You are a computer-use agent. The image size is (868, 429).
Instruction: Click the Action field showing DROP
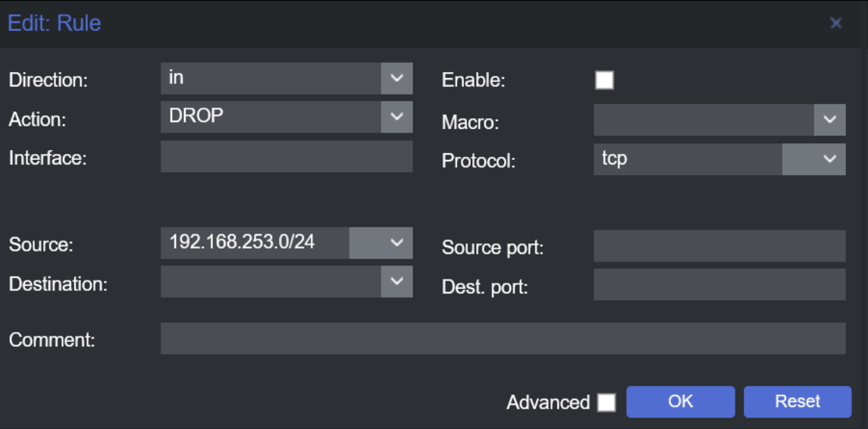pyautogui.click(x=270, y=117)
